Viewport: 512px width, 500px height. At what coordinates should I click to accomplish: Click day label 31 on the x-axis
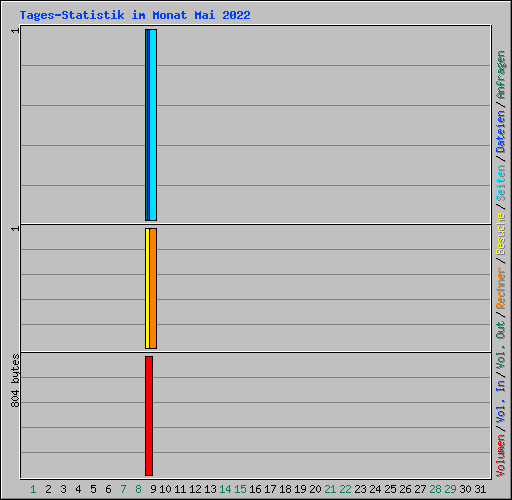click(480, 489)
